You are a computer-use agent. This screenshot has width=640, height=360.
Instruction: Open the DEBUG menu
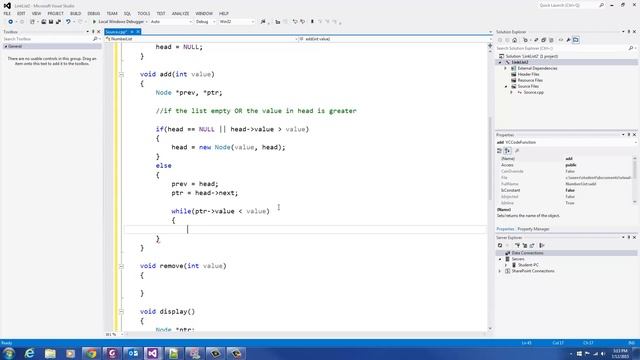93,13
